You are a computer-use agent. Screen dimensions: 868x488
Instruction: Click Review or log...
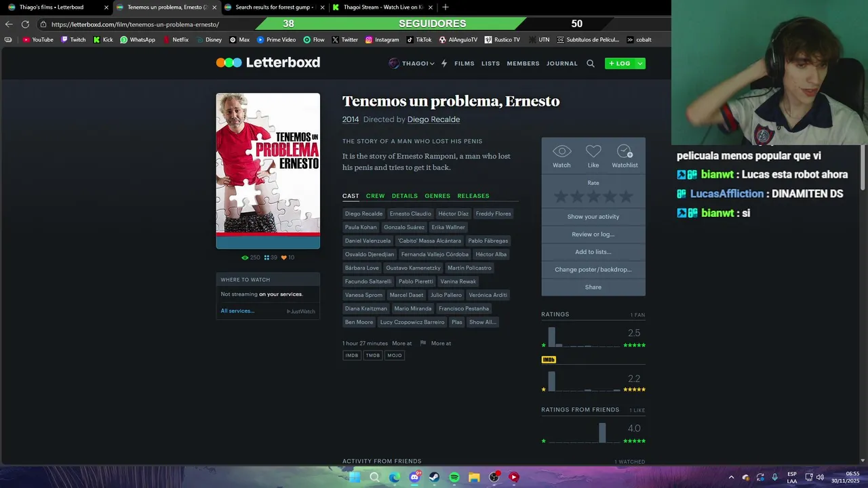tap(593, 235)
